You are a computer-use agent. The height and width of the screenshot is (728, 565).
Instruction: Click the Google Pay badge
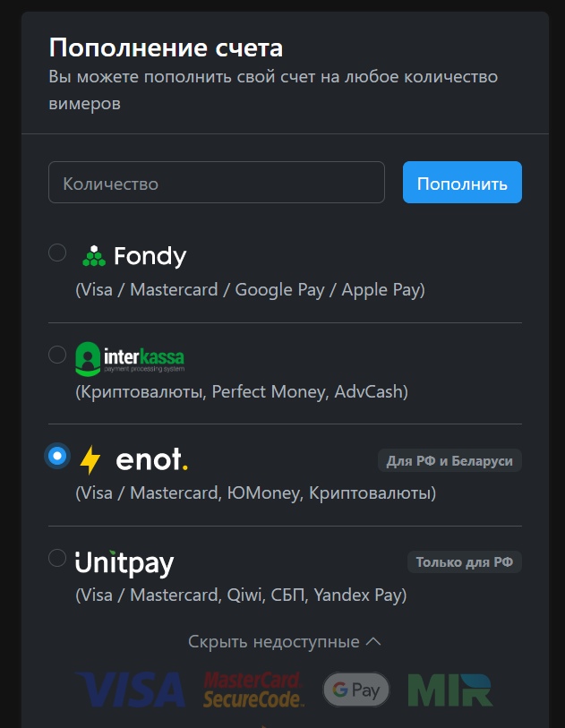[355, 689]
